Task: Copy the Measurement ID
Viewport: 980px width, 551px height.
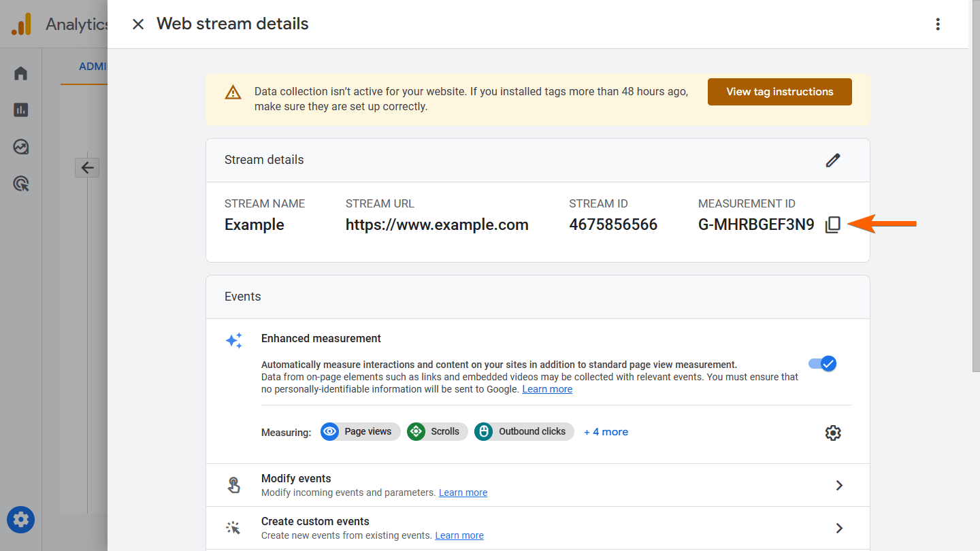Action: coord(832,225)
